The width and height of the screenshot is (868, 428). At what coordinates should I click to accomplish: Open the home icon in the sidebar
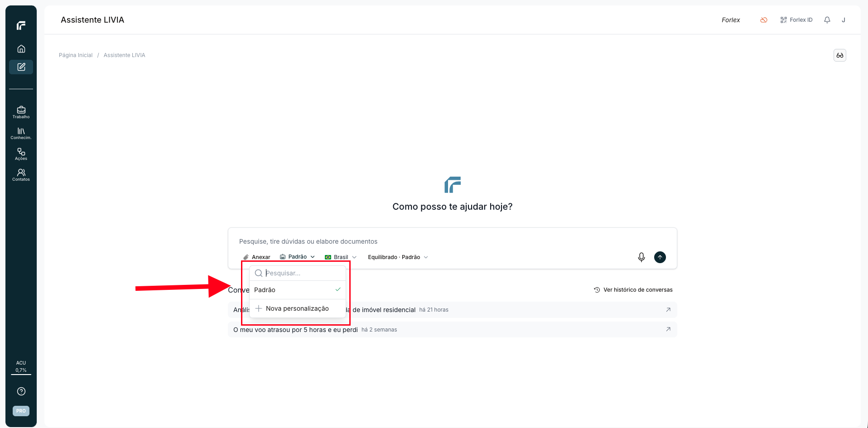21,49
